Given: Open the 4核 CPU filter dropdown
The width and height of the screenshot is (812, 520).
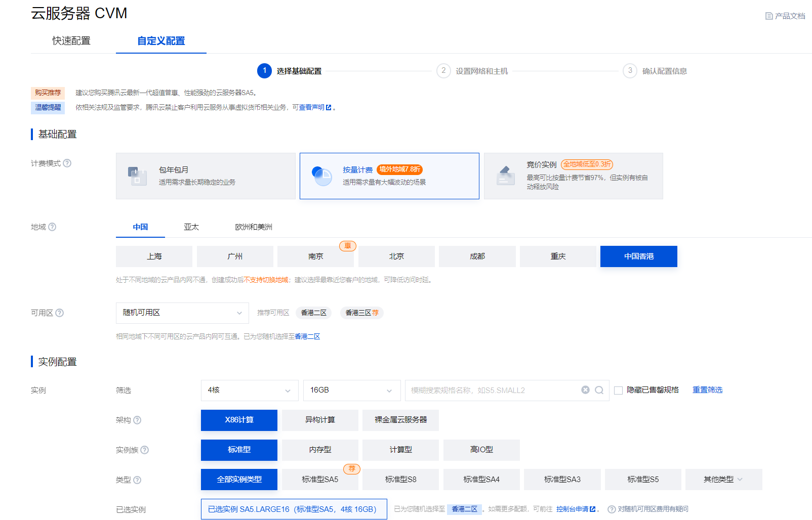Looking at the screenshot, I should coord(250,391).
